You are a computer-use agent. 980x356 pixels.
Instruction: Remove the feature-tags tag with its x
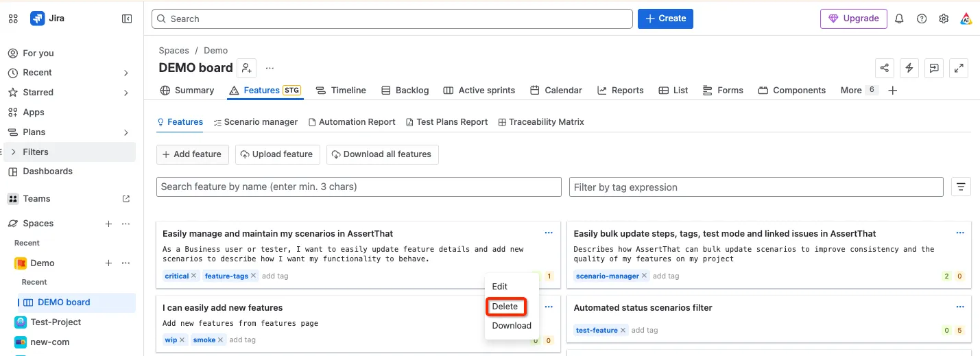coord(253,276)
